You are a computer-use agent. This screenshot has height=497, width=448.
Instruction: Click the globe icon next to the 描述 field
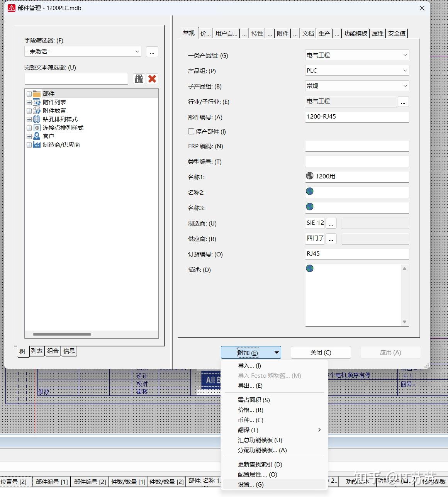pos(310,268)
